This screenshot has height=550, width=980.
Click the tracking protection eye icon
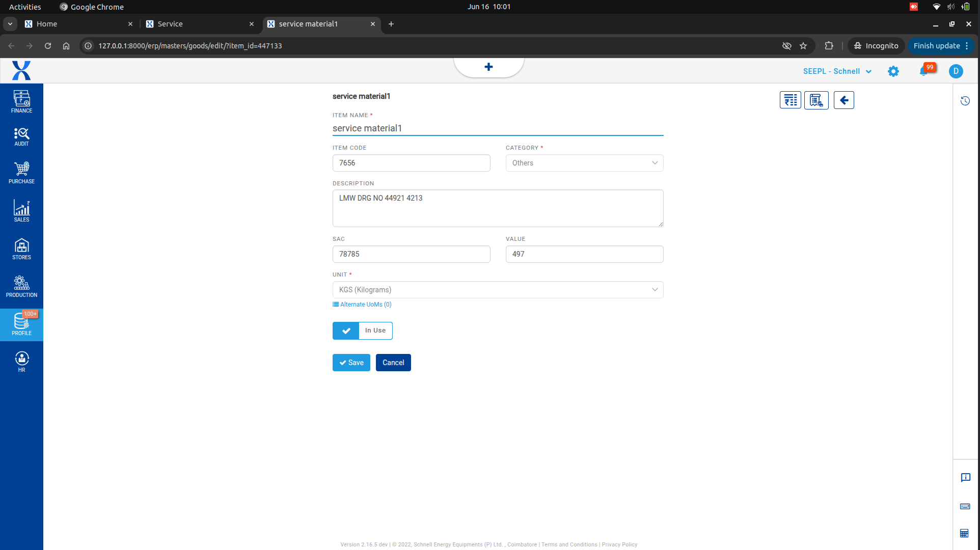pos(787,46)
